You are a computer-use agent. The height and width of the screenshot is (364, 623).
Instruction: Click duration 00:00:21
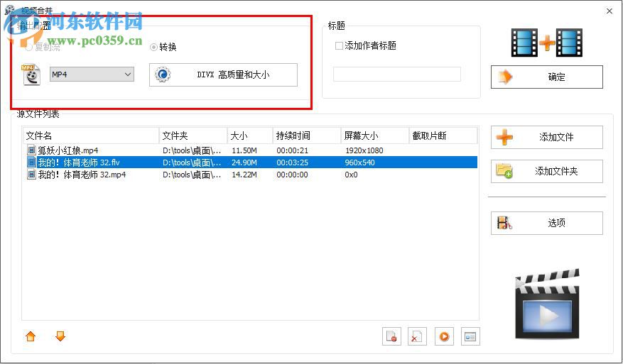293,150
